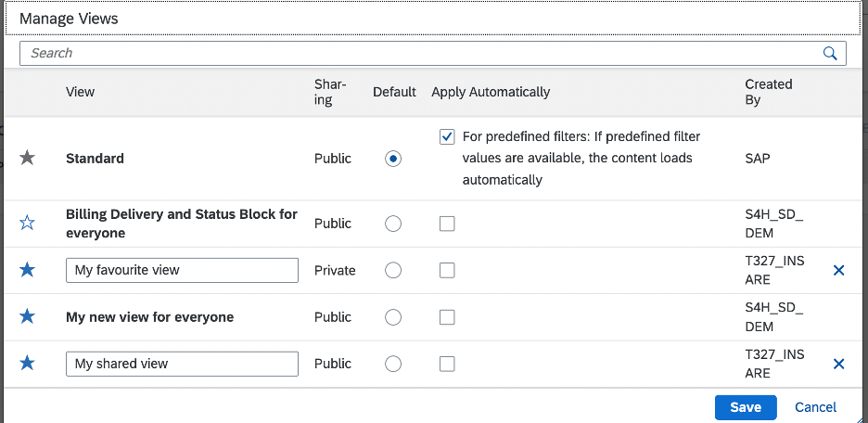868x423 pixels.
Task: Check Apply Automatically for My shared view
Action: (x=447, y=364)
